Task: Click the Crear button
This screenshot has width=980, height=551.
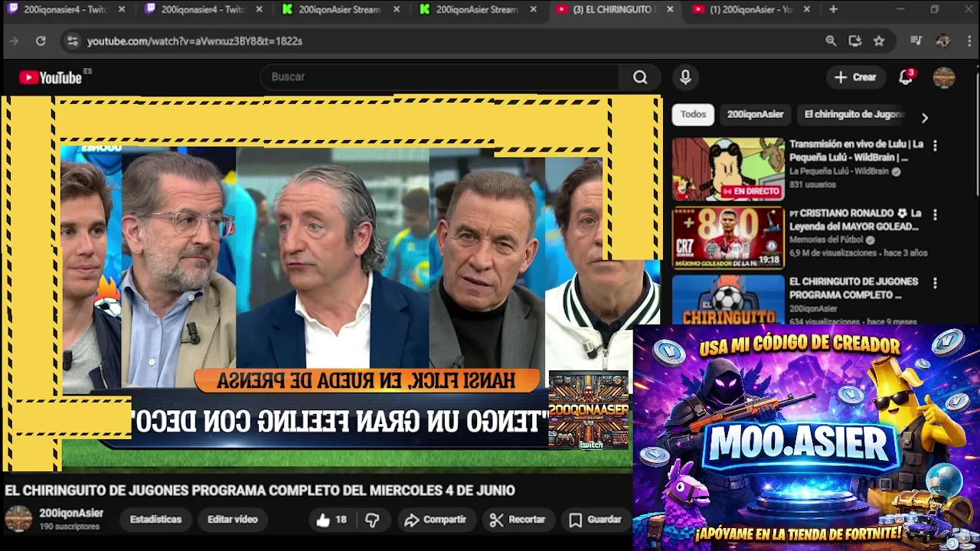Action: pyautogui.click(x=855, y=77)
